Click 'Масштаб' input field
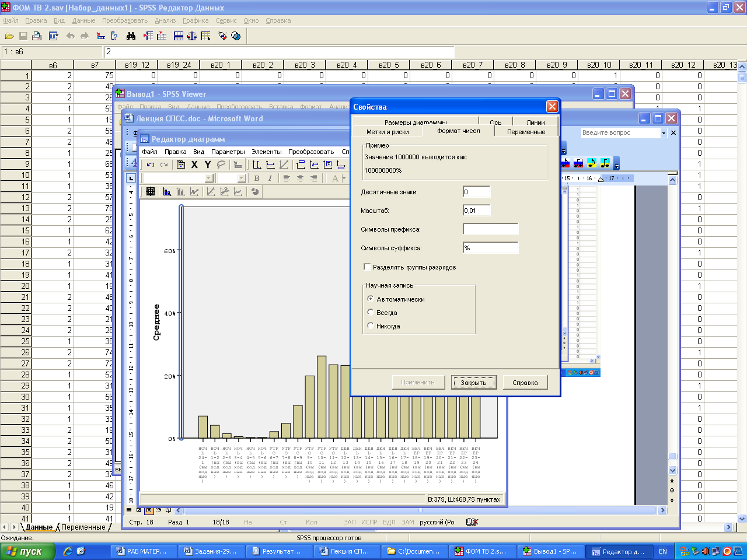 pyautogui.click(x=477, y=211)
